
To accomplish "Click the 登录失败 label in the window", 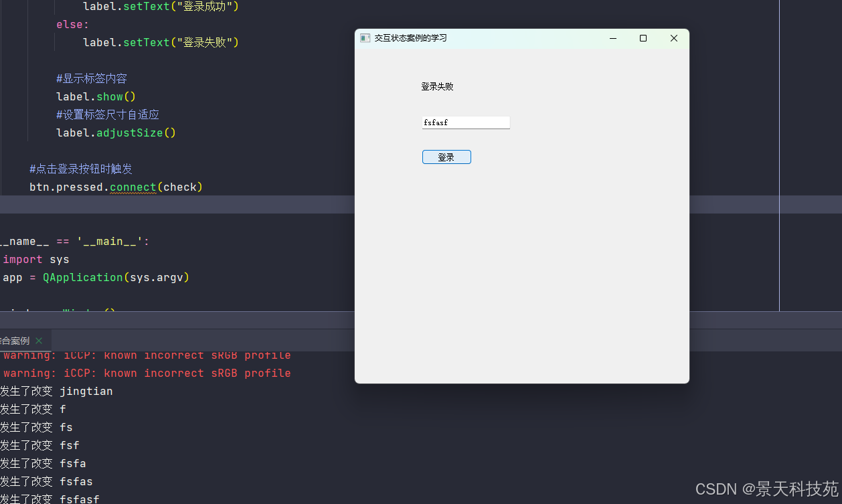I will click(437, 86).
